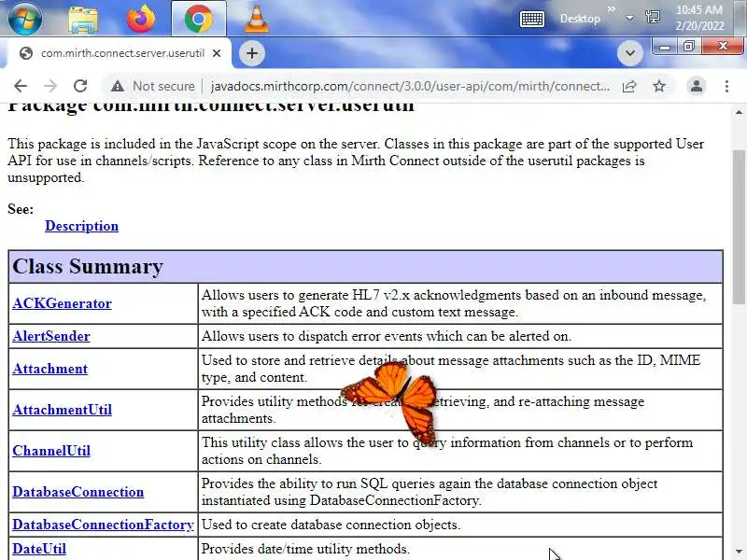This screenshot has width=747, height=560.
Task: Open the AttachmentUtil class link
Action: tap(62, 410)
